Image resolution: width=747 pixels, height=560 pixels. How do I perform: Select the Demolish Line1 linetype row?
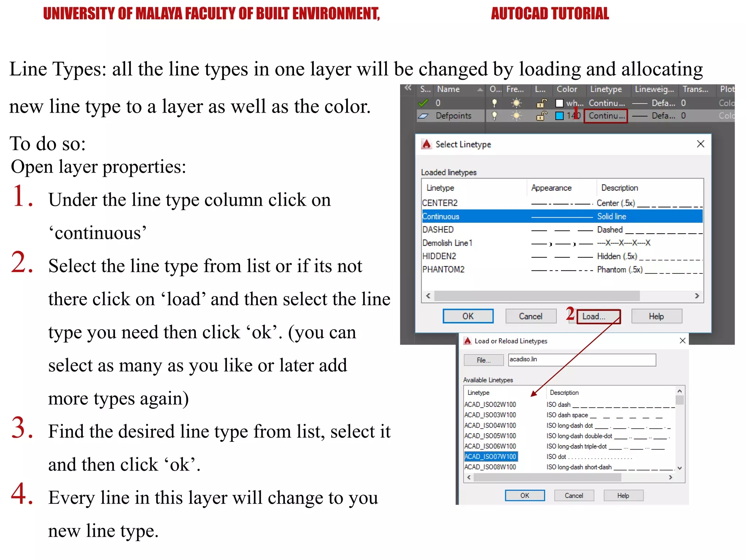click(562, 243)
